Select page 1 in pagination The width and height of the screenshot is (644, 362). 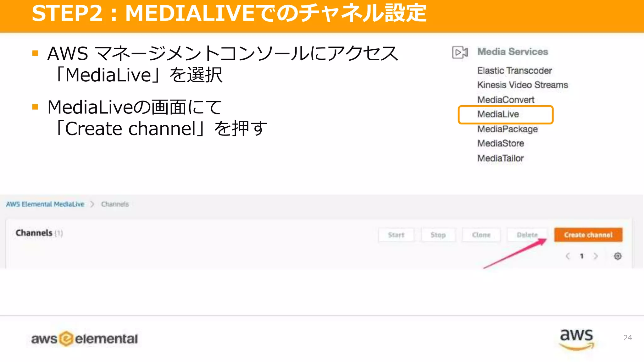click(582, 256)
